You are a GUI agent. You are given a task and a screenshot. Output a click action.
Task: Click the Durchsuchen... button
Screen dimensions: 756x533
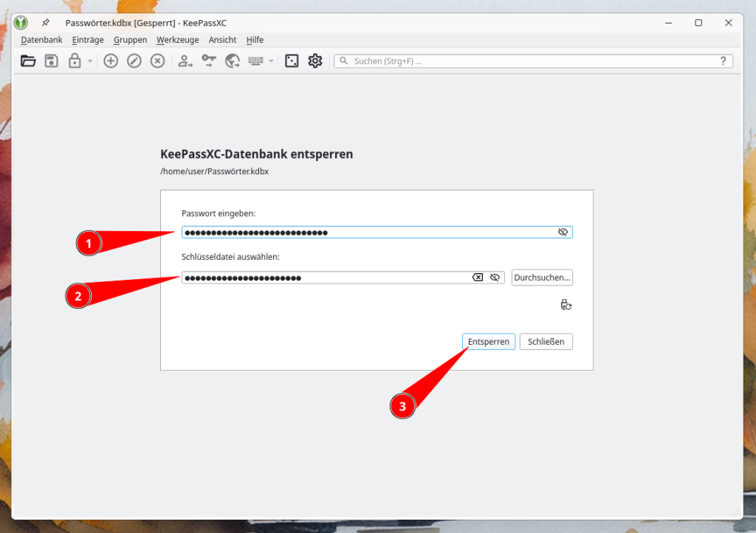click(542, 278)
